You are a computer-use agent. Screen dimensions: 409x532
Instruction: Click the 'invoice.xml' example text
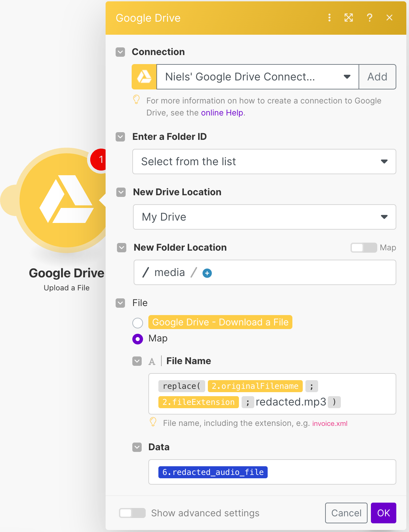pyautogui.click(x=330, y=424)
